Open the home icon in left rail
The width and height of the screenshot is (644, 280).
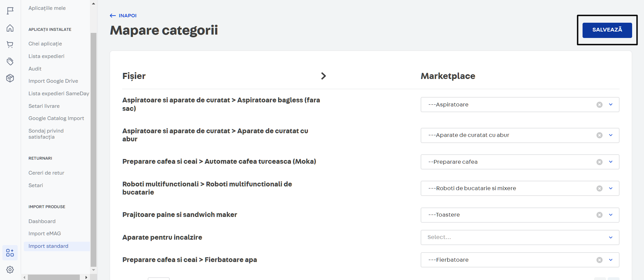point(10,28)
